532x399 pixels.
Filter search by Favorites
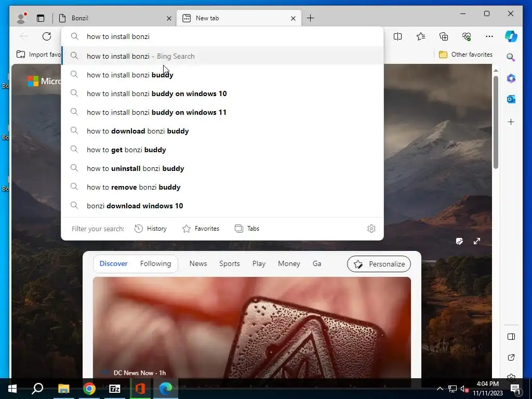point(201,229)
